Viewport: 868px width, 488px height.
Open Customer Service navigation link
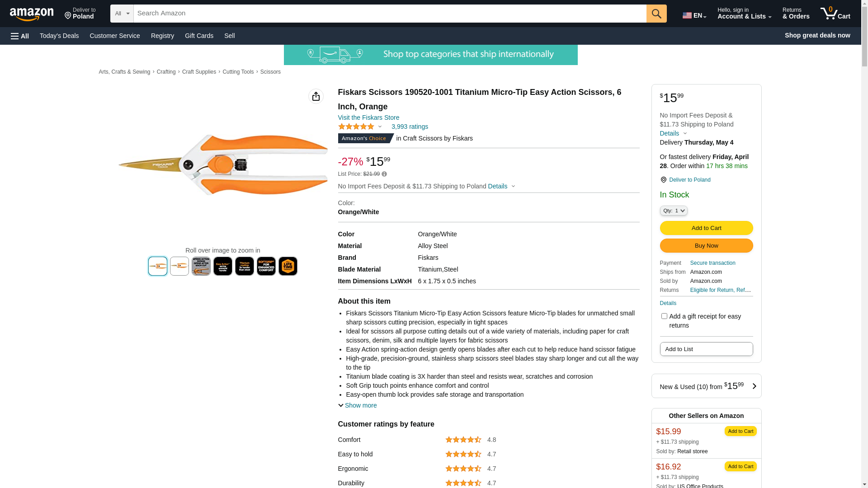pos(115,36)
